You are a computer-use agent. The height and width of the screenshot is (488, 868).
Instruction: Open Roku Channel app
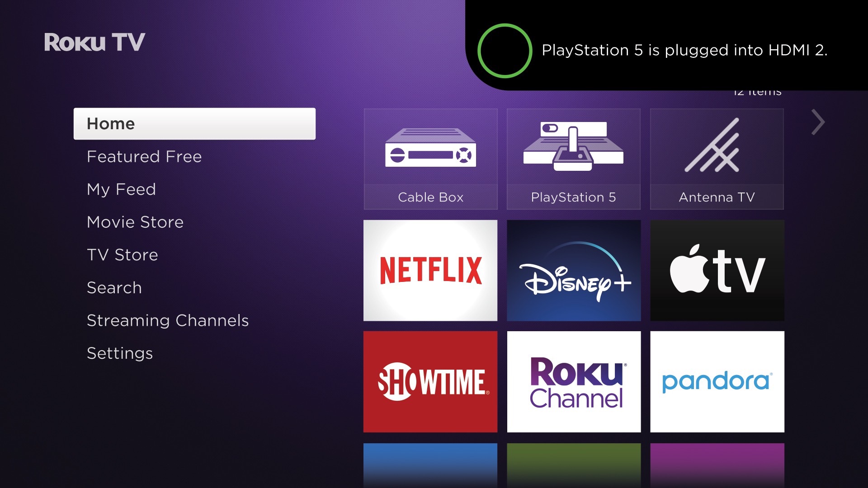click(x=573, y=382)
